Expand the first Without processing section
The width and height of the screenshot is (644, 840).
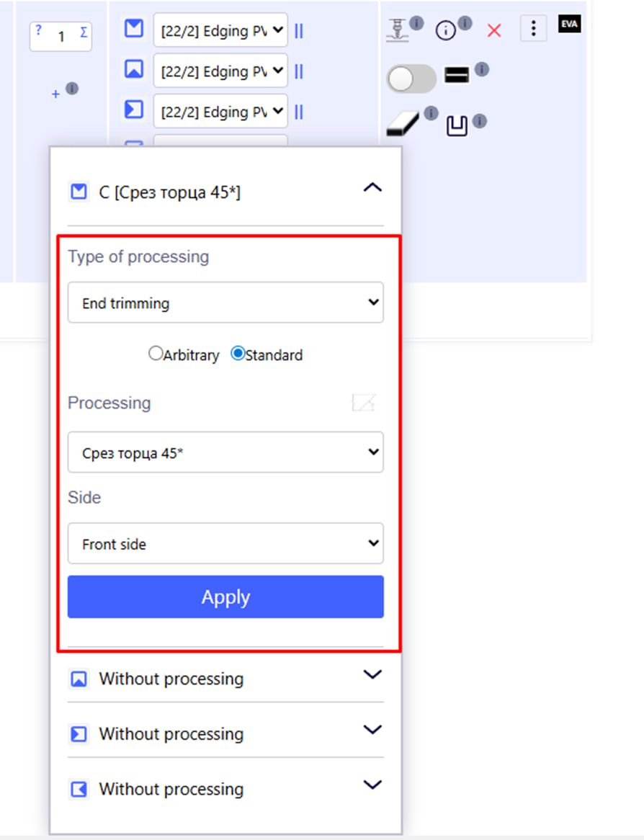372,675
